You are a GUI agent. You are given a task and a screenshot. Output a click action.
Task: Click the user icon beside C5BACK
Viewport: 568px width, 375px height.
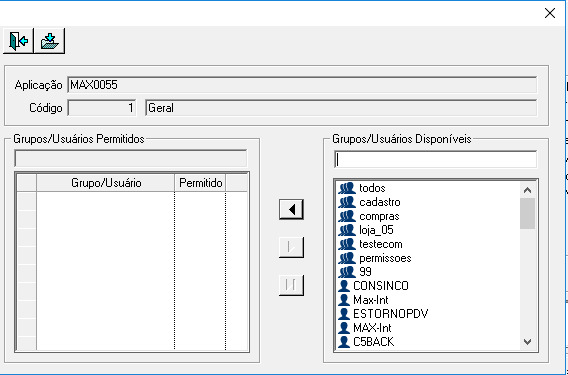pos(344,342)
